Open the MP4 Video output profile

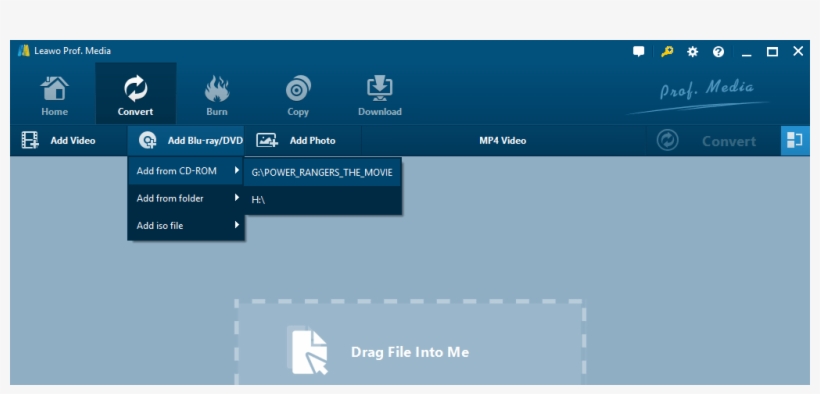click(503, 140)
